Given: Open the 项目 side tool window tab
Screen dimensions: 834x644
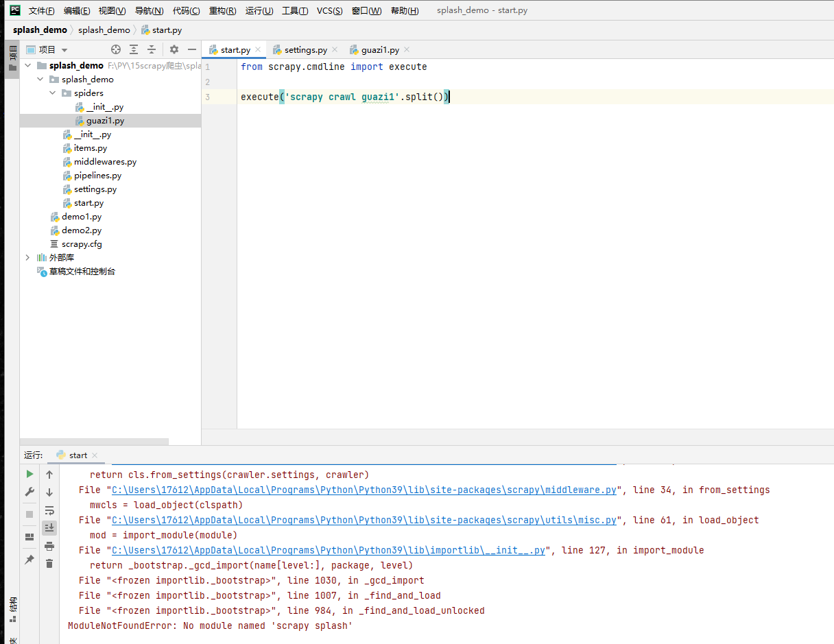Looking at the screenshot, I should tap(12, 60).
